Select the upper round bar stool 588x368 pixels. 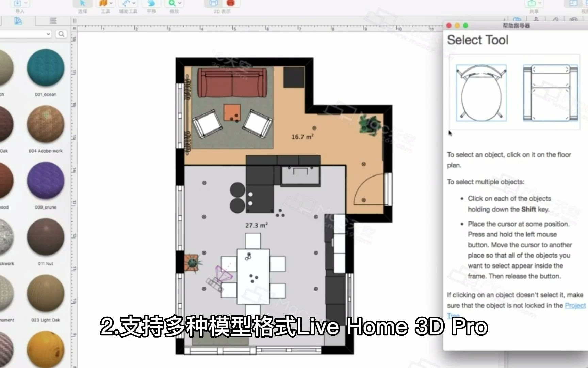(238, 190)
